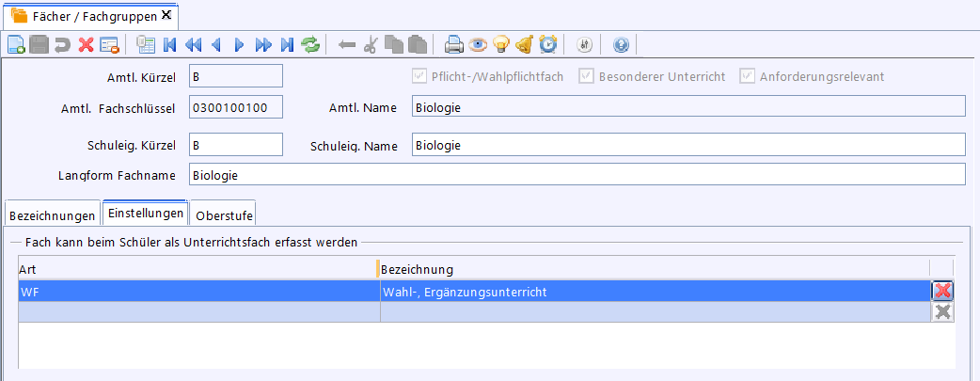Jump to last record
The height and width of the screenshot is (381, 980).
287,44
